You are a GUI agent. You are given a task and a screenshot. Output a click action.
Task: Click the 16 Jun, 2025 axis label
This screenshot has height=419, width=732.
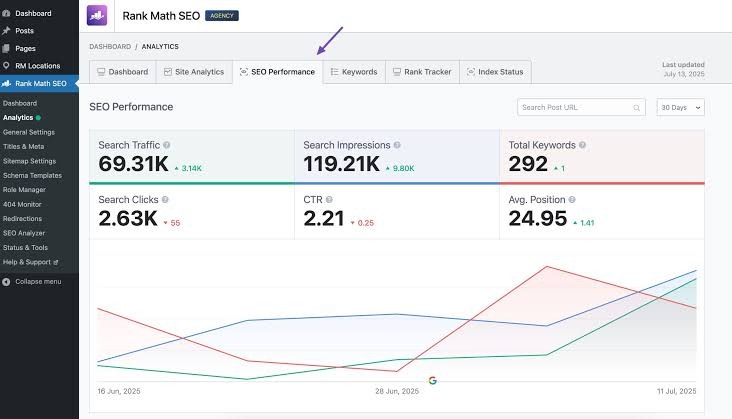pos(119,391)
